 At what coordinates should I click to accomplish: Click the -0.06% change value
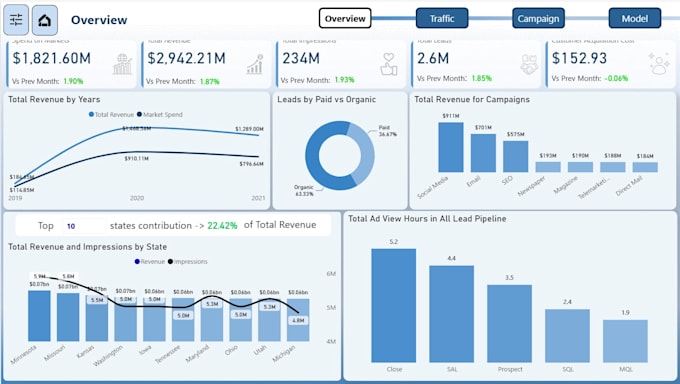(616, 79)
